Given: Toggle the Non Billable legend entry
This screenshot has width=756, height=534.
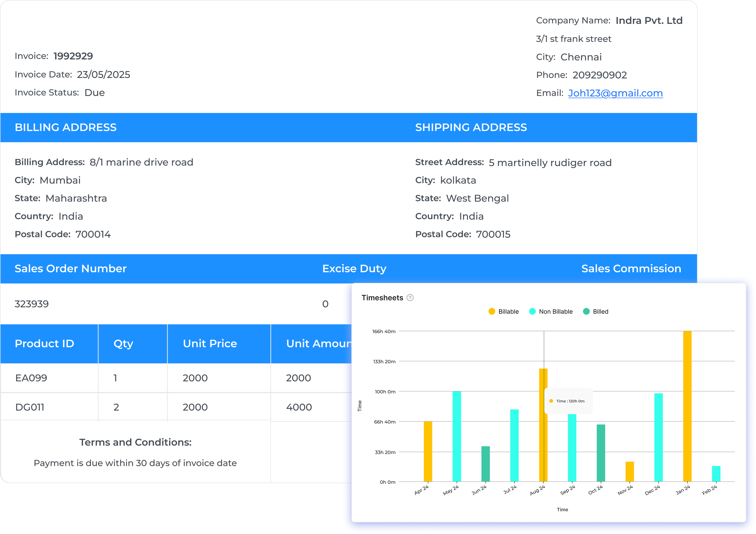Looking at the screenshot, I should pos(551,312).
